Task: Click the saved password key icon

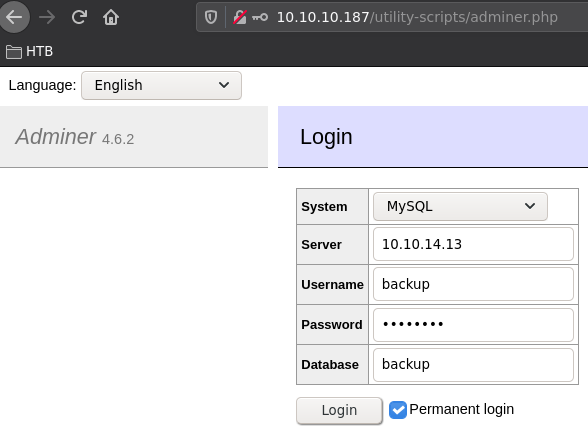Action: [x=260, y=17]
